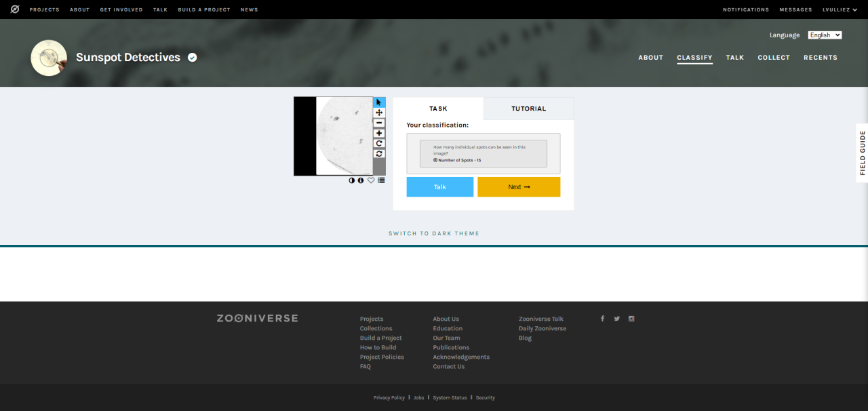Screen dimensions: 868x411
Task: Rotate the subject image clockwise
Action: (379, 143)
